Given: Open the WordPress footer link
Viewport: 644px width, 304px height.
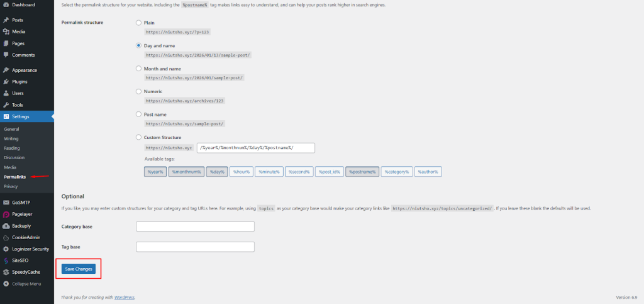Looking at the screenshot, I should tap(125, 297).
